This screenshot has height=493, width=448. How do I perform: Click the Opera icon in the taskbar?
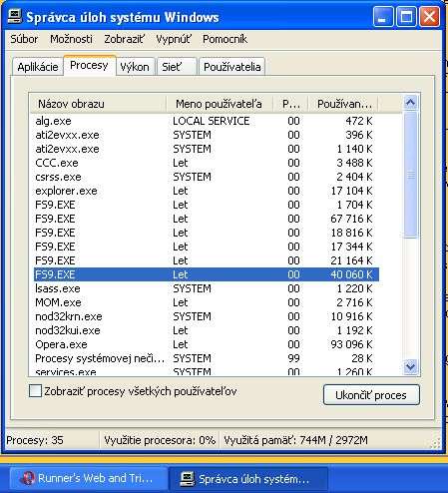tap(27, 479)
